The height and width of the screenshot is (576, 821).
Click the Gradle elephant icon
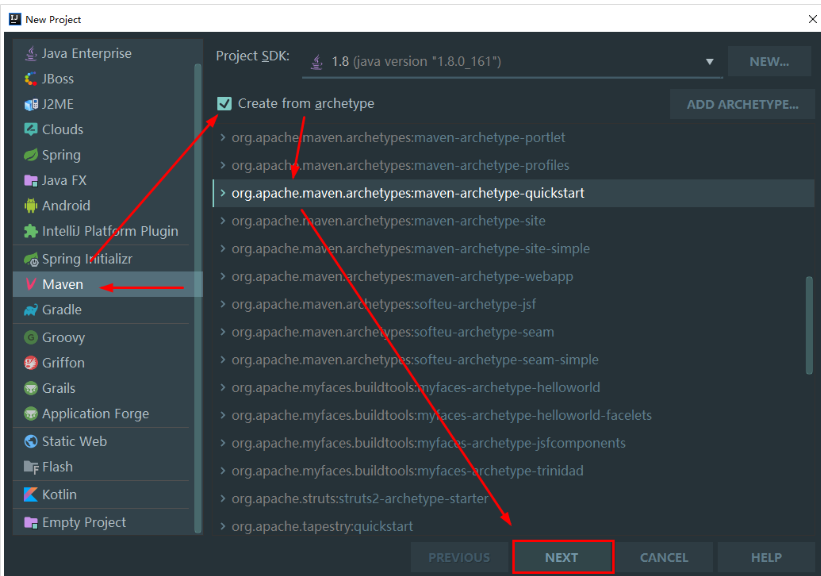tap(31, 310)
